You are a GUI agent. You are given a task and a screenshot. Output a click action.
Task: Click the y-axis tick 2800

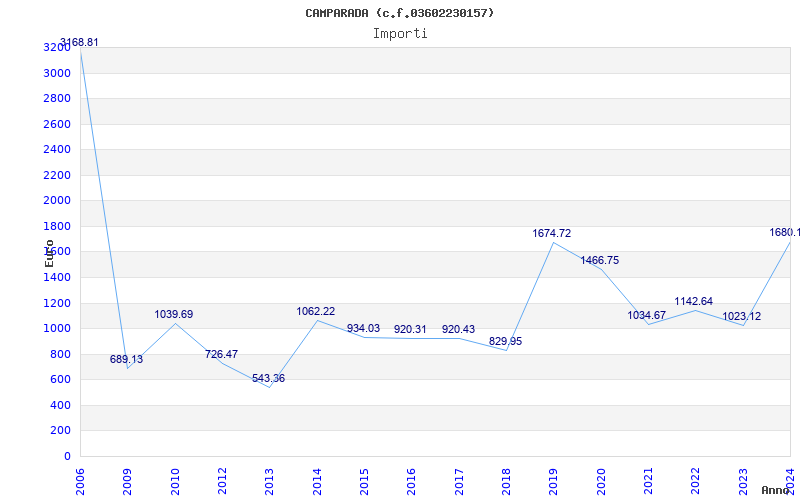coord(57,98)
